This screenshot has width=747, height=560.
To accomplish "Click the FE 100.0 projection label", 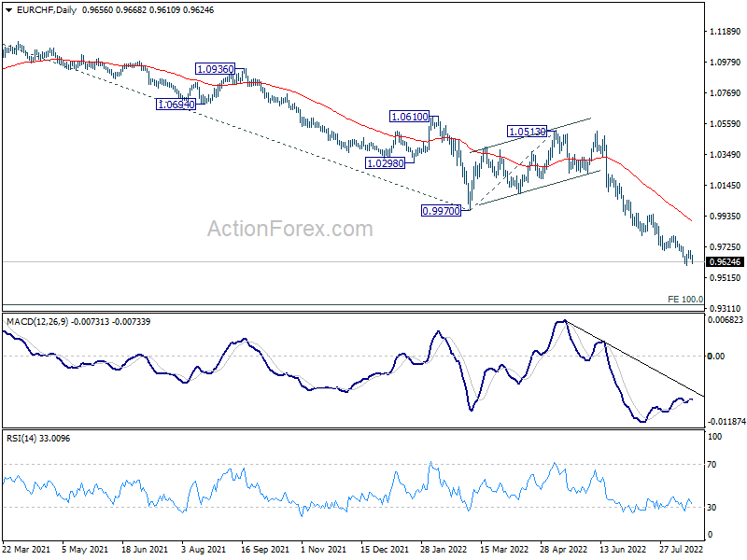I will click(685, 299).
